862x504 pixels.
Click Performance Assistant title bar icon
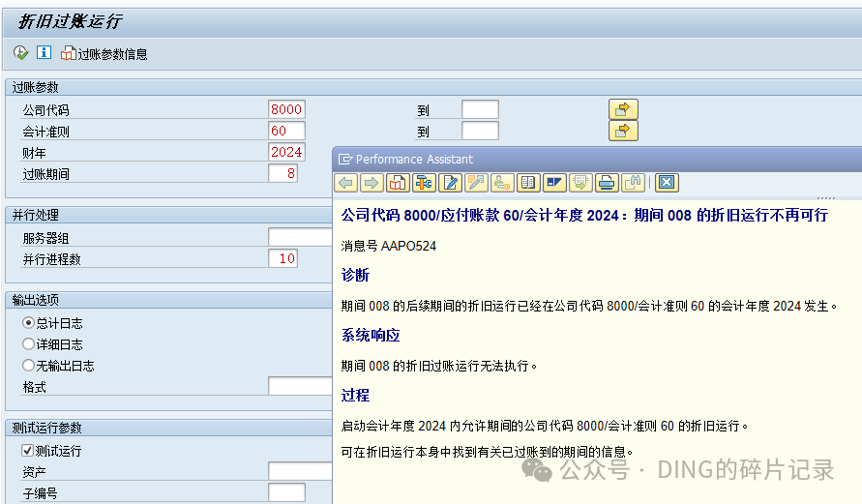(x=345, y=160)
